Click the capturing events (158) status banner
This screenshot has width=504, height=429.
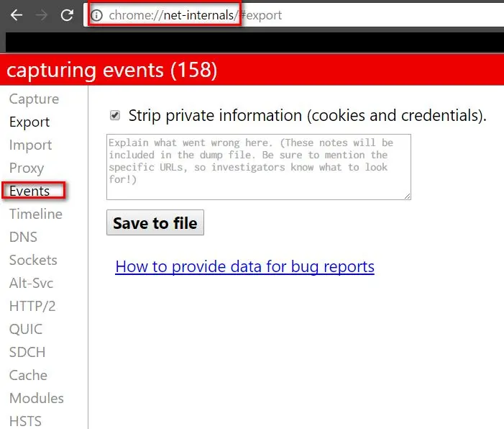point(252,70)
